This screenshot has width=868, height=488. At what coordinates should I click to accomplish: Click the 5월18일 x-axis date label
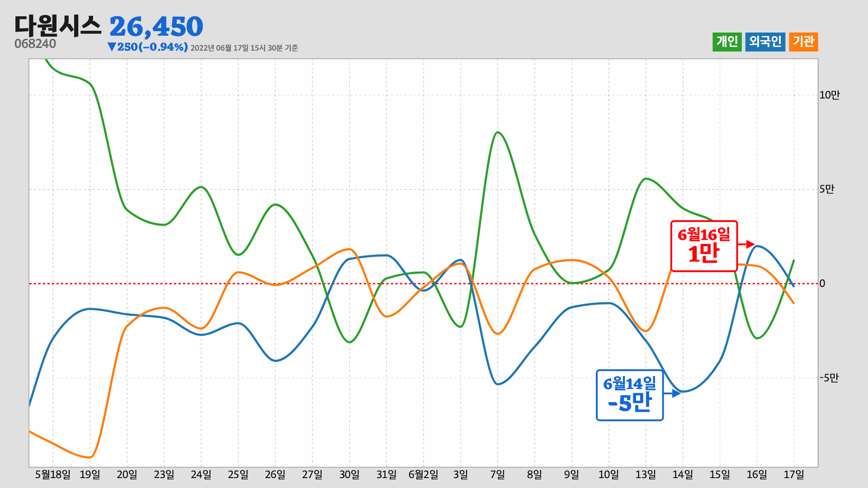(x=53, y=475)
